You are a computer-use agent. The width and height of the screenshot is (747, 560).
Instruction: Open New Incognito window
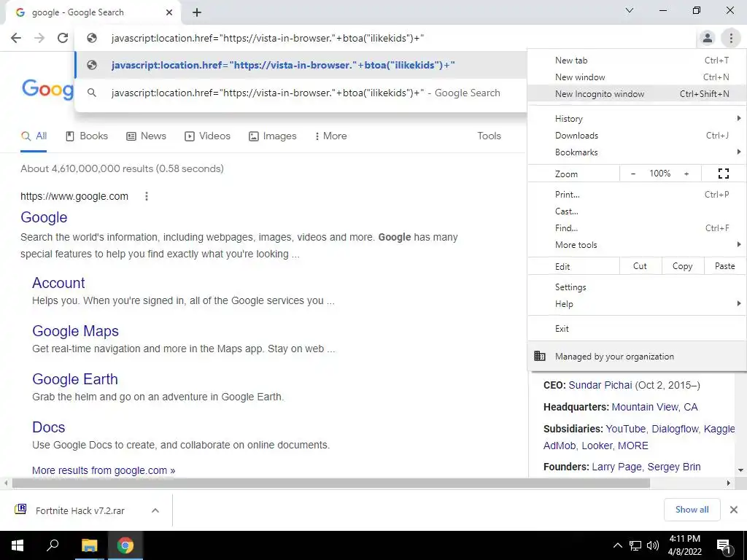click(x=638, y=94)
